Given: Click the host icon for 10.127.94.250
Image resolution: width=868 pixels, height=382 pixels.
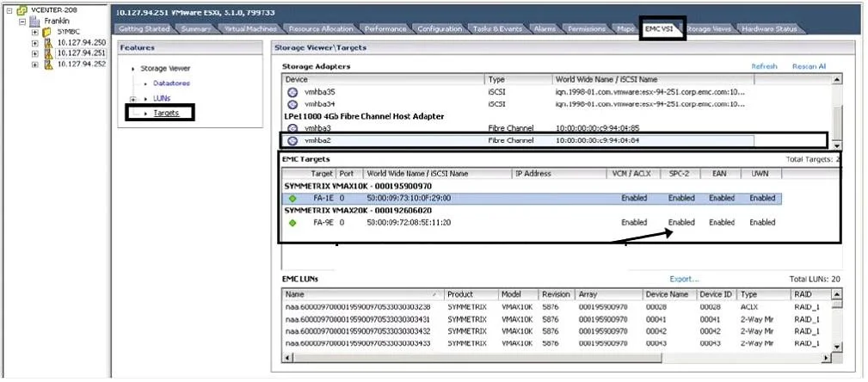Looking at the screenshot, I should click(47, 43).
